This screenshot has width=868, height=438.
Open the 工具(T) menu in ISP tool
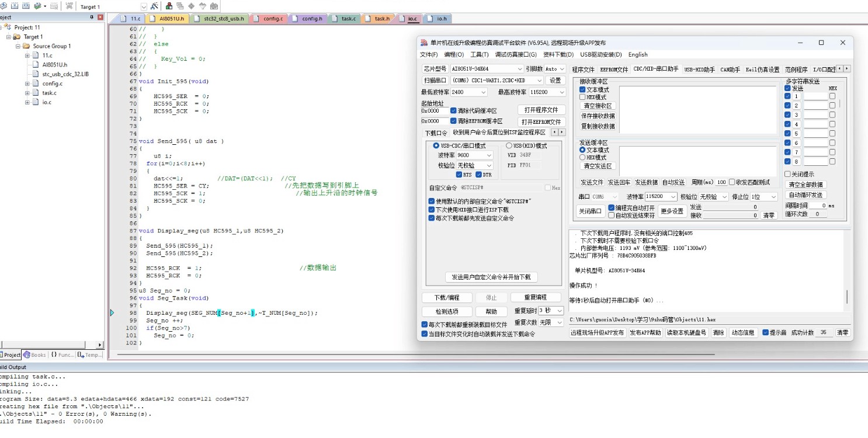pos(479,54)
